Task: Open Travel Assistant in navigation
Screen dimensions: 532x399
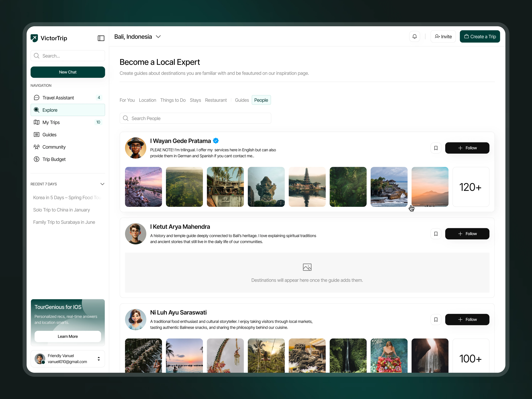Action: coord(68,98)
